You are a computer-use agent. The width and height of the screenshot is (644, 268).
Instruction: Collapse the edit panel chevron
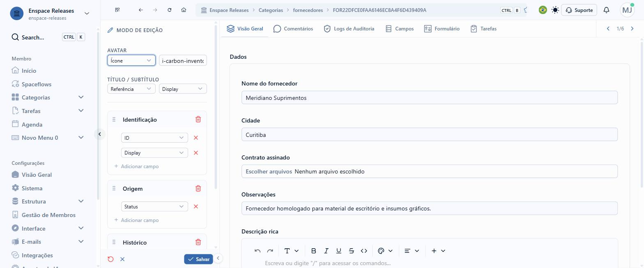218,258
